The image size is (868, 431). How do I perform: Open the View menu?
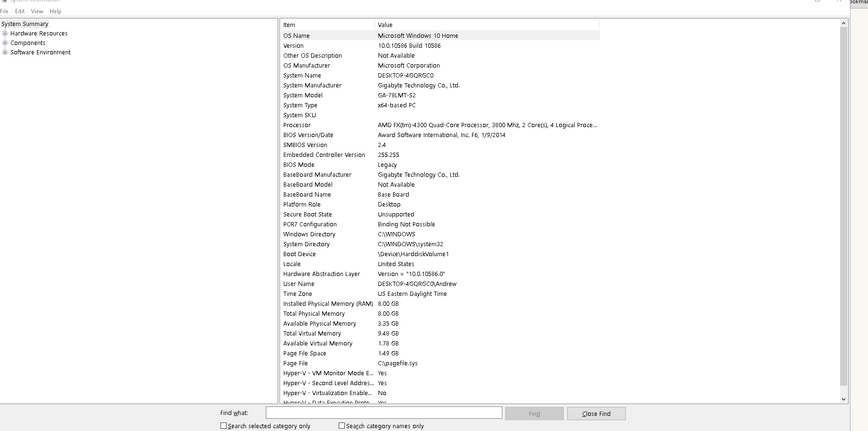pyautogui.click(x=37, y=11)
